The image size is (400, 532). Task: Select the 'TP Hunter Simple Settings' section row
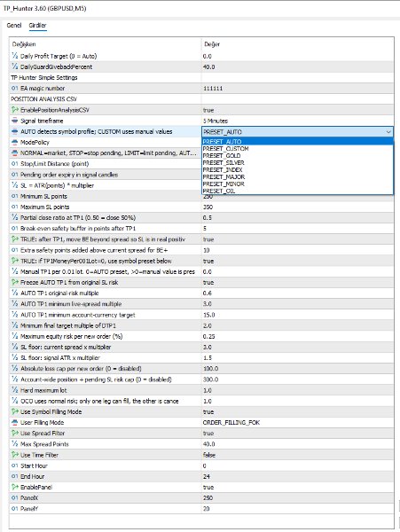(x=201, y=77)
